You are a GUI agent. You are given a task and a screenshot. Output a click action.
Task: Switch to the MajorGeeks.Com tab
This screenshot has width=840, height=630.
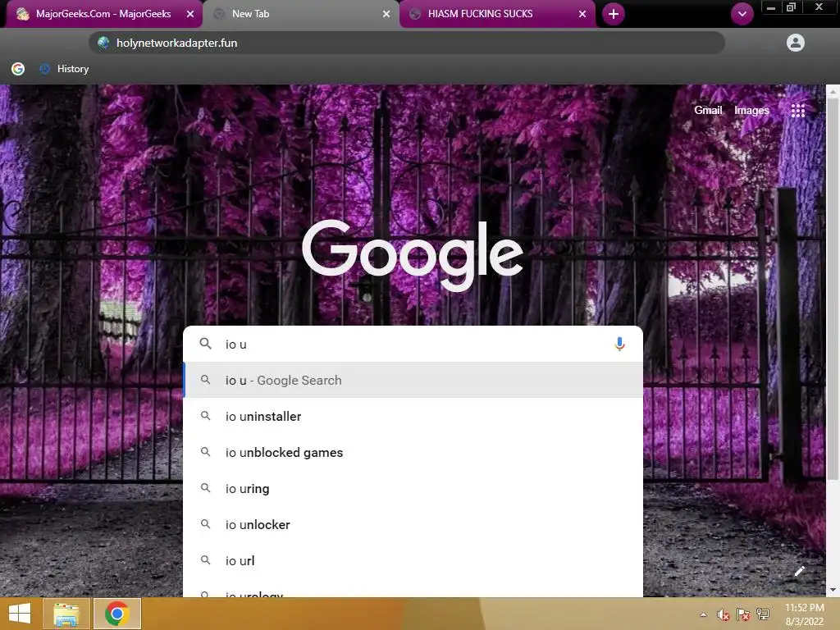[103, 14]
